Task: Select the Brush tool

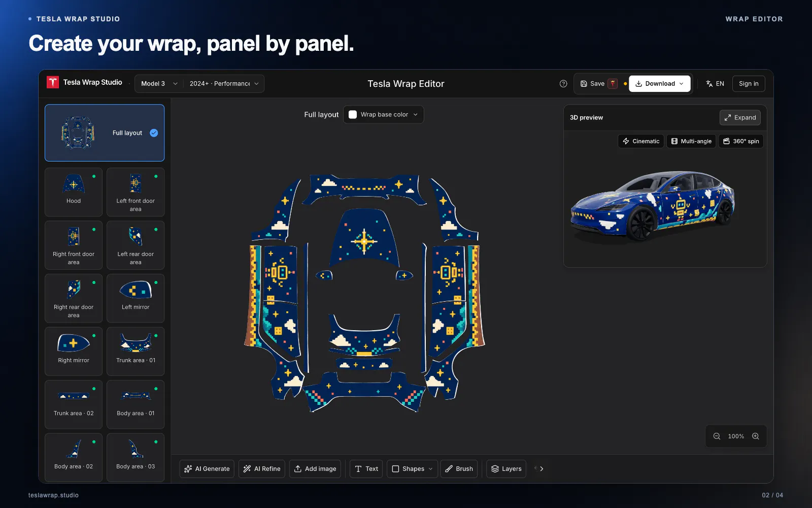Action: (459, 469)
